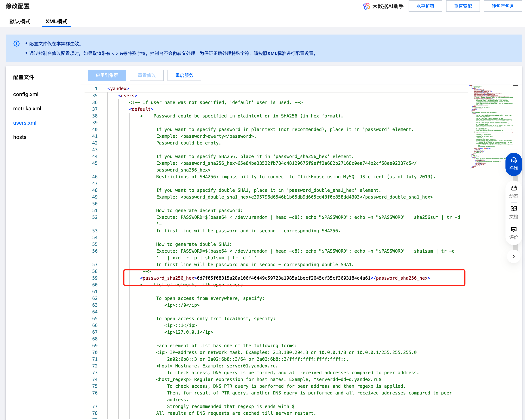
Task: Click the blue info circle icon
Action: (16, 44)
